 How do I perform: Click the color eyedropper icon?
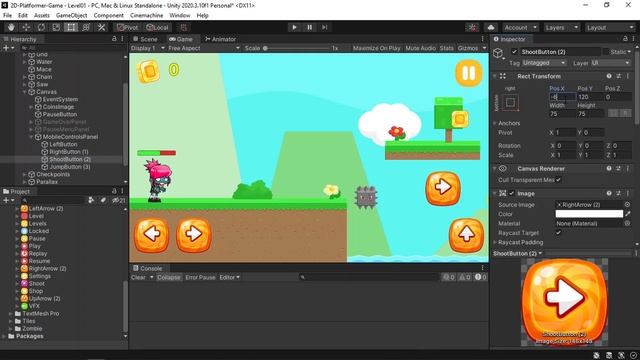click(628, 214)
